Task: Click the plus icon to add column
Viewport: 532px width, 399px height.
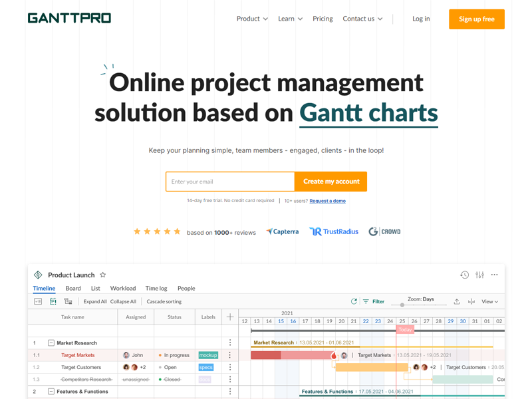Action: click(x=230, y=317)
